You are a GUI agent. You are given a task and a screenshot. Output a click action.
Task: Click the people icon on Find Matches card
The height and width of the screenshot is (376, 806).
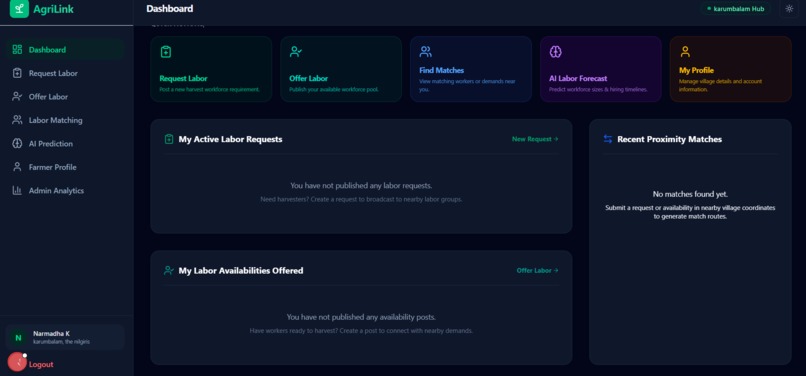pos(426,51)
